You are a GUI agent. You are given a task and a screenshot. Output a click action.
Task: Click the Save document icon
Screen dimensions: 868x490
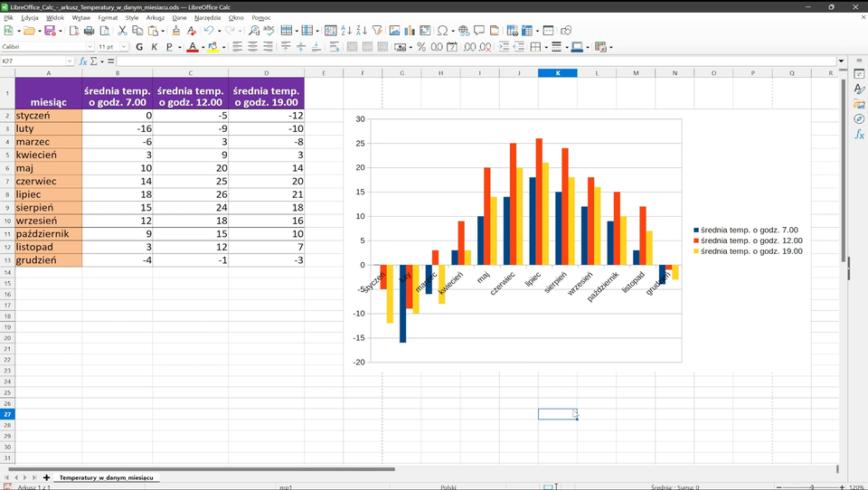coord(50,31)
